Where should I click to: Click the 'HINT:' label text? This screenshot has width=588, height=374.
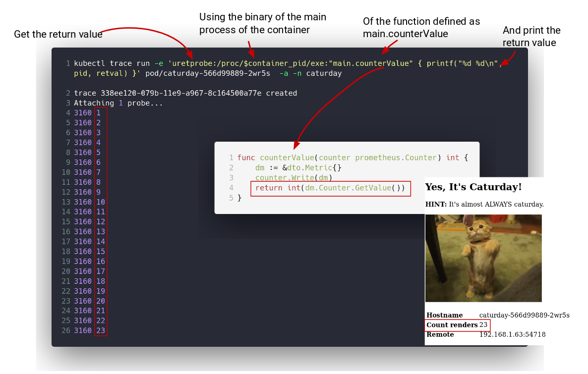[x=436, y=204]
